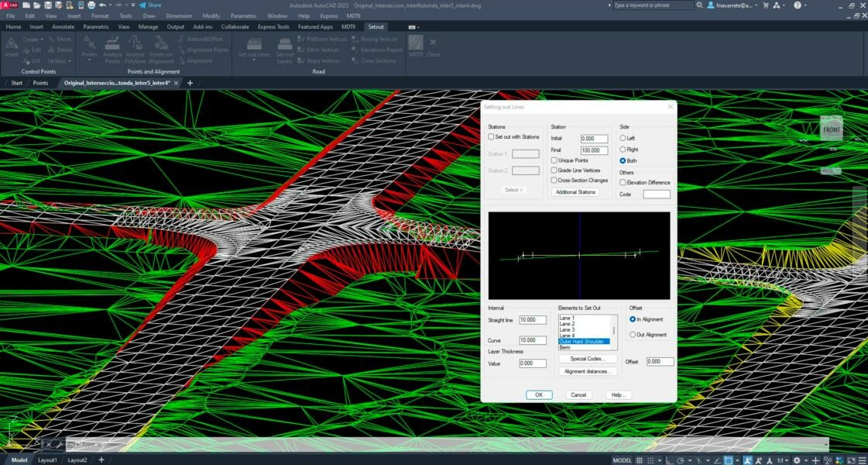
Task: Click the Points on Alignment icon
Action: [160, 45]
